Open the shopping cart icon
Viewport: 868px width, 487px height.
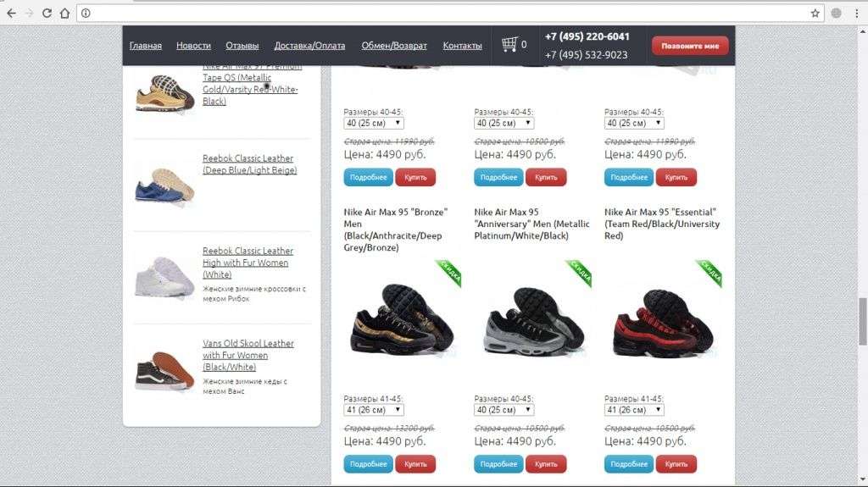point(509,44)
